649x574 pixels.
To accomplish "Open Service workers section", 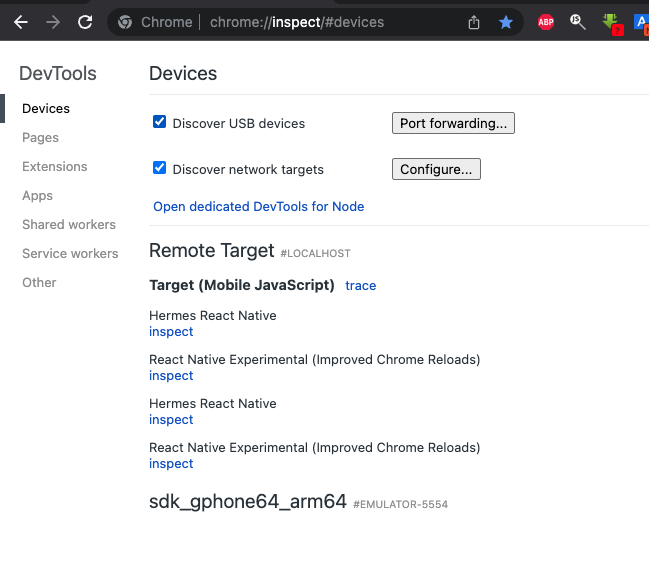I will (x=70, y=253).
